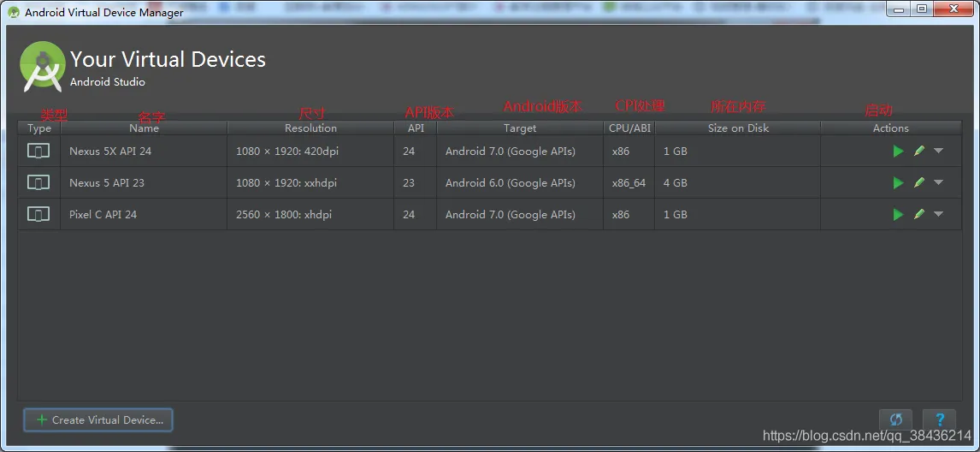Sort by the Resolution column header
Image resolution: width=980 pixels, height=452 pixels.
(310, 128)
